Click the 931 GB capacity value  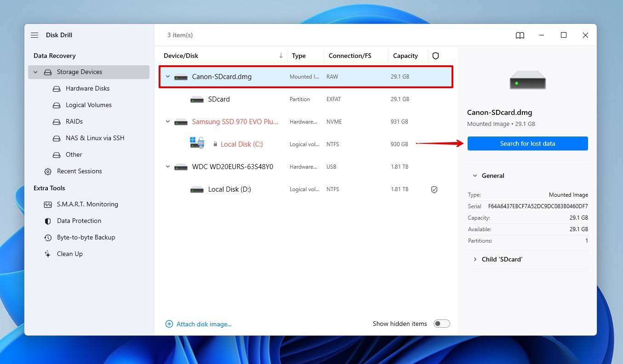(399, 122)
